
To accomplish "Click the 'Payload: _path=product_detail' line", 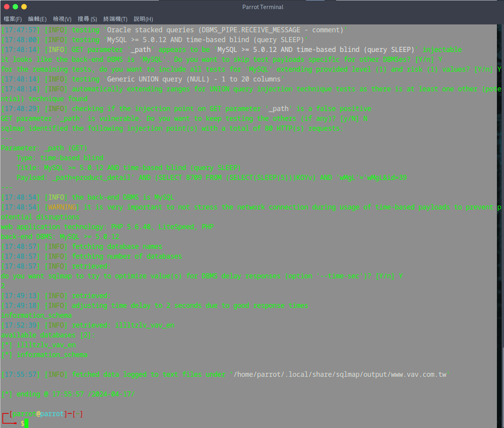I will click(212, 178).
